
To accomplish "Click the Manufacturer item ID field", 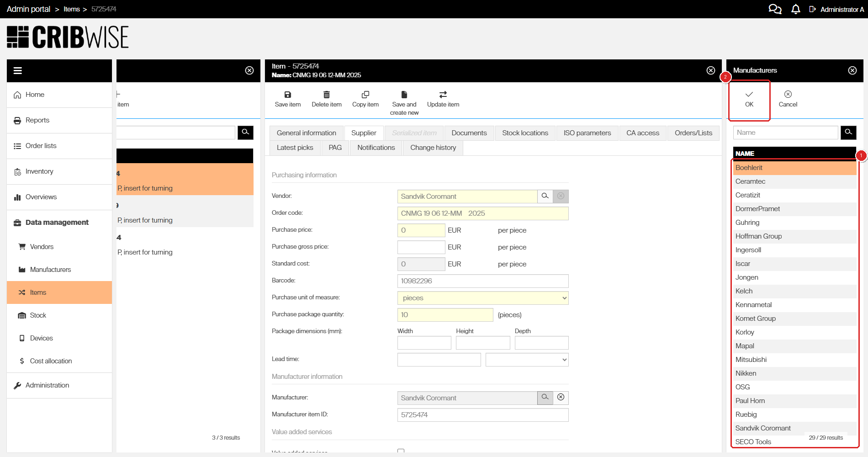I will (483, 415).
